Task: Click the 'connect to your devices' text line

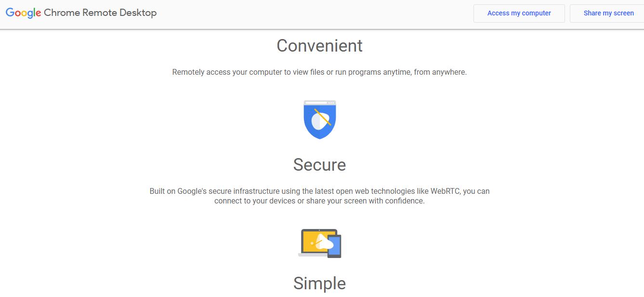Action: (x=319, y=201)
